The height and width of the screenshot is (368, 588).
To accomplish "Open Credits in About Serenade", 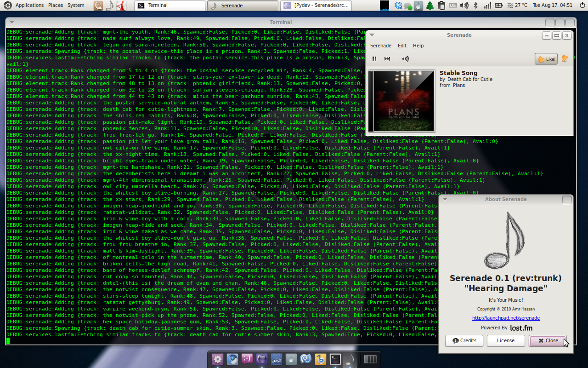I will point(464,340).
